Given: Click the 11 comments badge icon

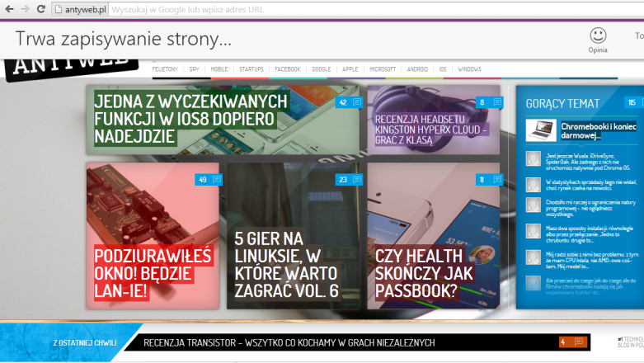Looking at the screenshot, I should pos(489,180).
